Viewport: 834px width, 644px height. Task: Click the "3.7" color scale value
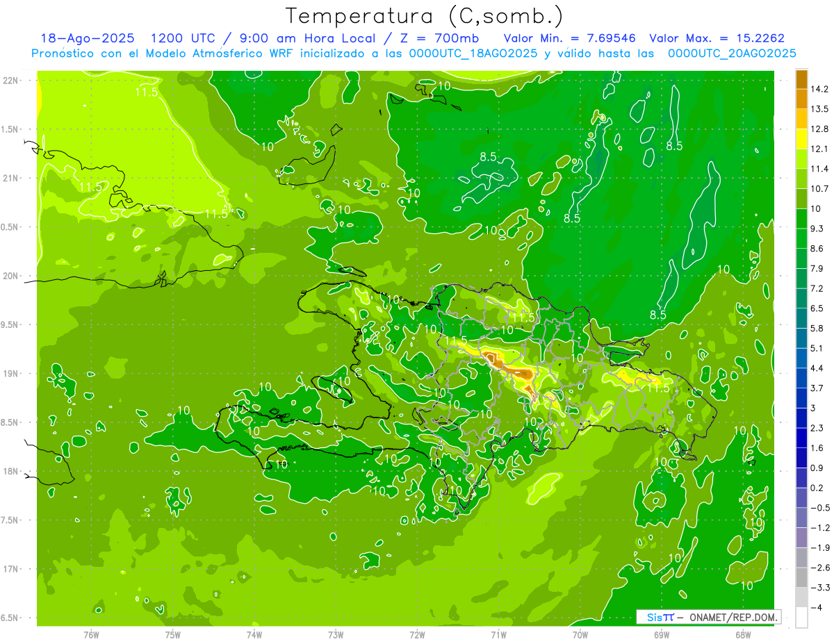tap(817, 388)
